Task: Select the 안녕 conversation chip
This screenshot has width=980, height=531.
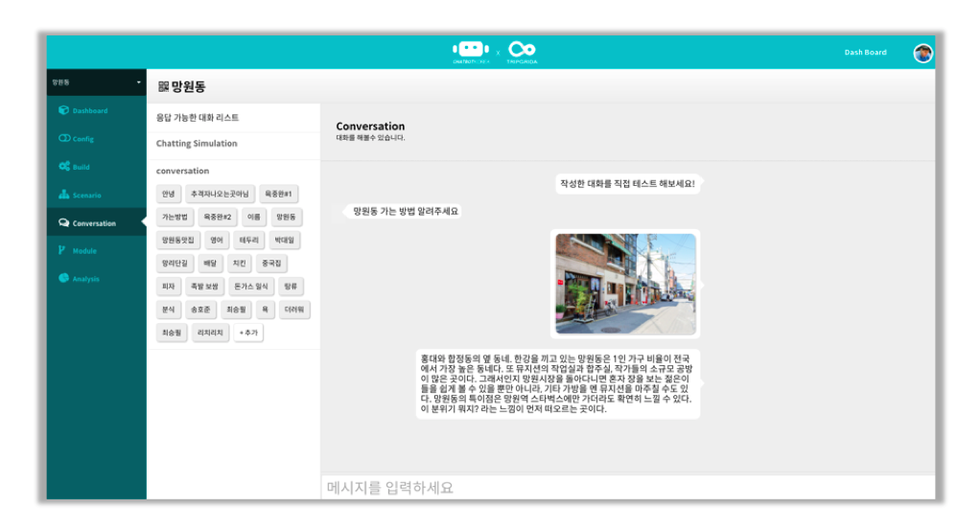Action: (x=169, y=194)
